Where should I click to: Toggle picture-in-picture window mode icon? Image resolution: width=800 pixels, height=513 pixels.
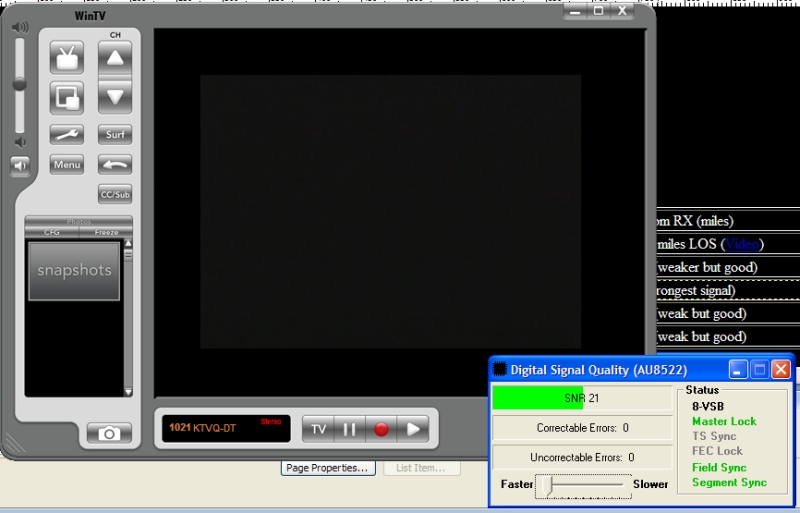point(67,98)
